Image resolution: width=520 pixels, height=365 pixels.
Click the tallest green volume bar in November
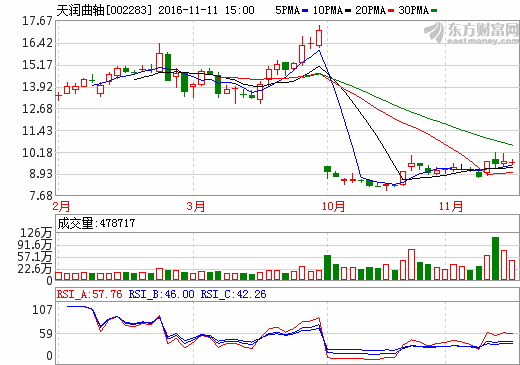495,258
